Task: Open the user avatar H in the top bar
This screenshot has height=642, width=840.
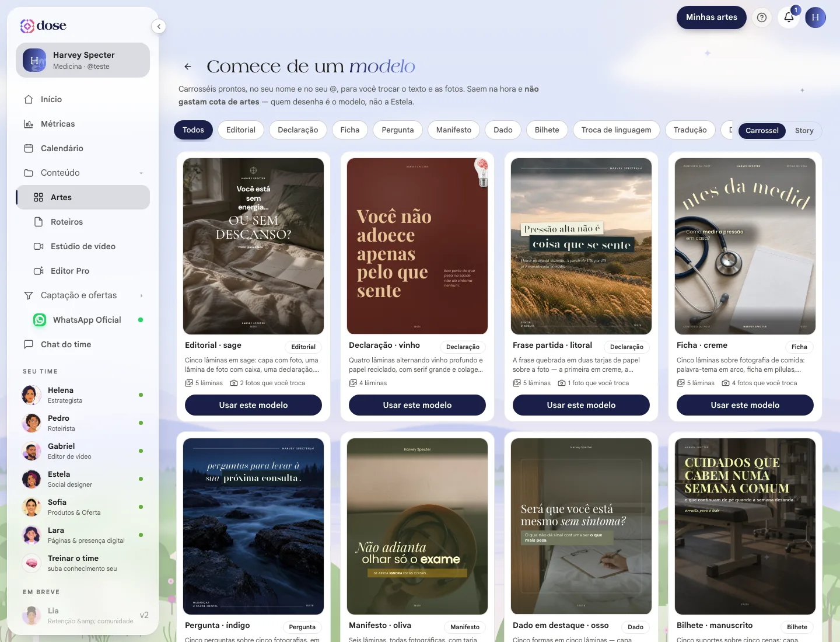Action: pyautogui.click(x=815, y=18)
